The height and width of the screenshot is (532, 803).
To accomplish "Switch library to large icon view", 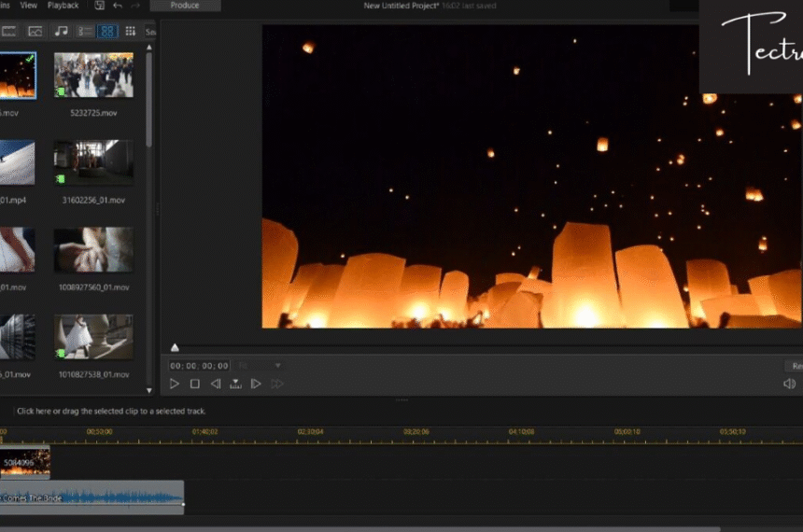I will pos(107,31).
